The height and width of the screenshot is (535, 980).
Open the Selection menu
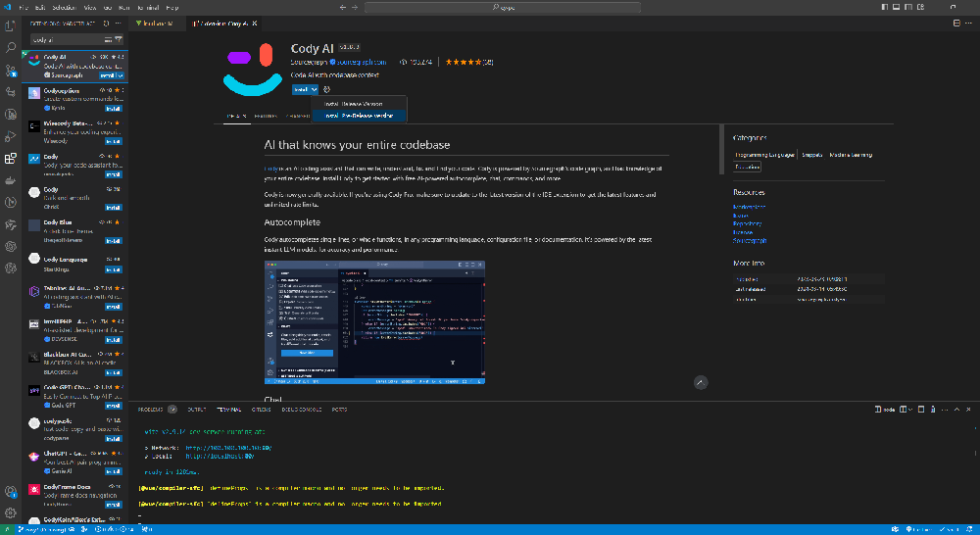click(x=64, y=8)
